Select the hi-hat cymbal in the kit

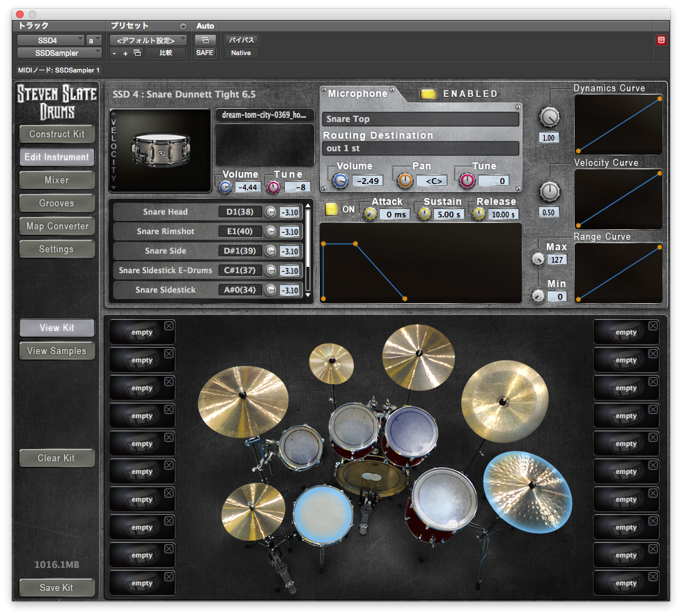coord(254,511)
